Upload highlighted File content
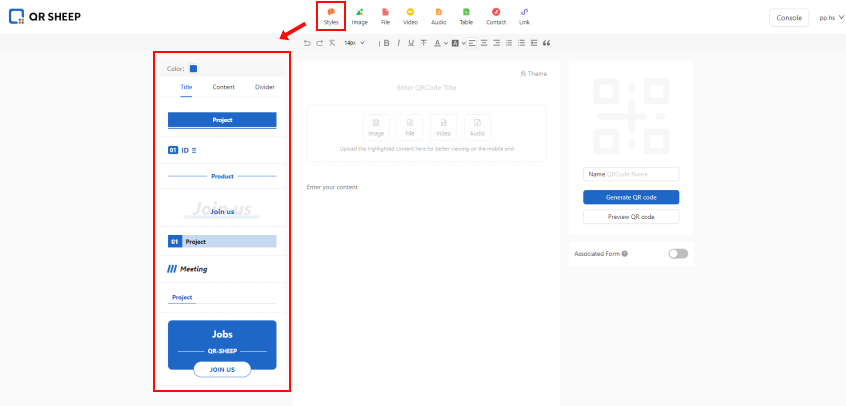This screenshot has width=846, height=406. click(410, 127)
